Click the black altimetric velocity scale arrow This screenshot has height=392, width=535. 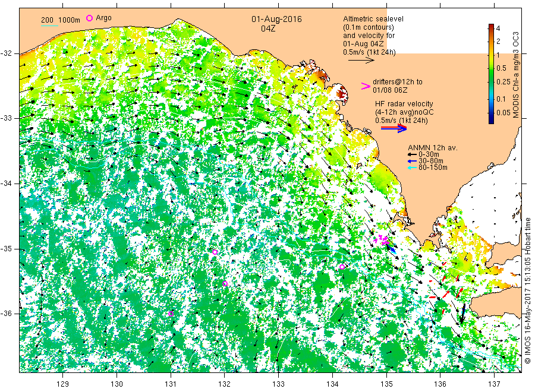click(x=361, y=61)
